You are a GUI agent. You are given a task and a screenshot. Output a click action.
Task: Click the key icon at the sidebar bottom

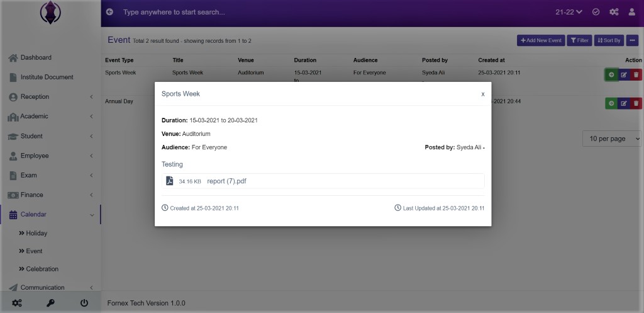(x=50, y=303)
